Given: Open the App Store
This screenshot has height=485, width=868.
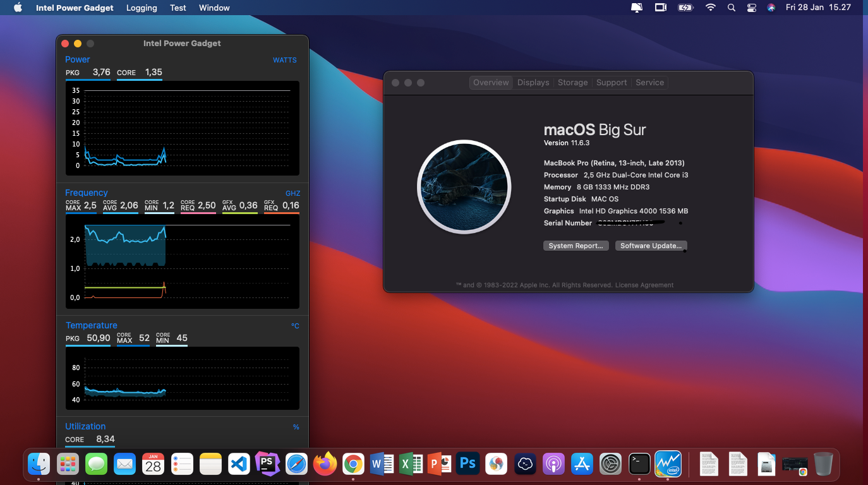Looking at the screenshot, I should click(582, 464).
